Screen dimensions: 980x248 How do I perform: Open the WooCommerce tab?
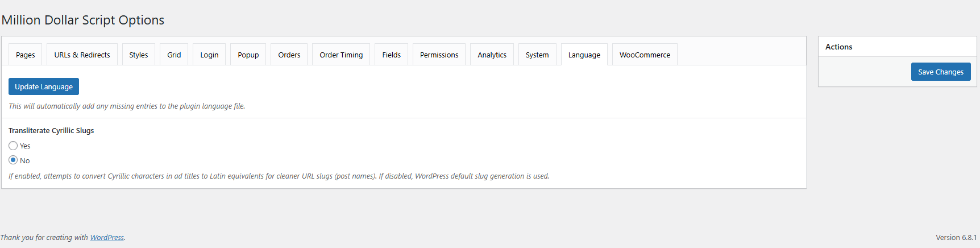tap(645, 55)
